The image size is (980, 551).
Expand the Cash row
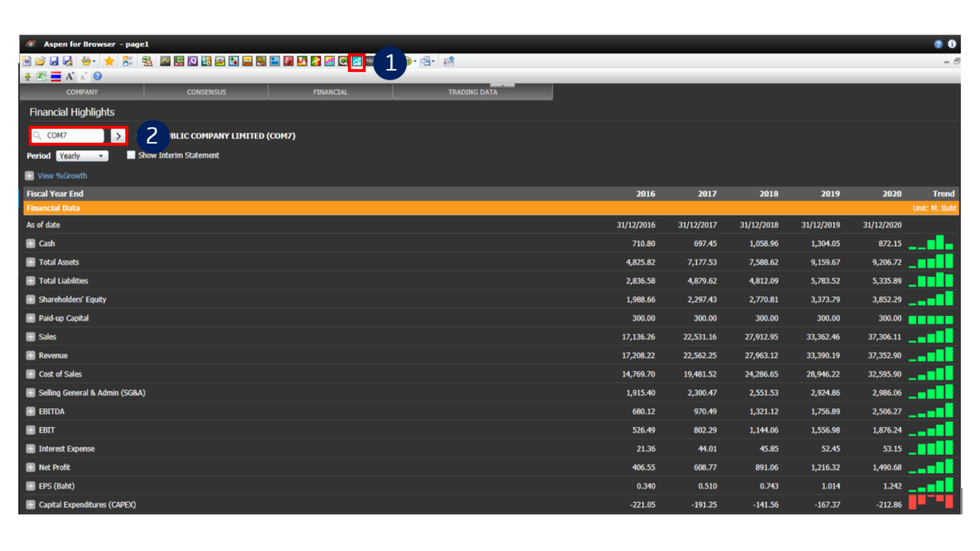coord(31,243)
